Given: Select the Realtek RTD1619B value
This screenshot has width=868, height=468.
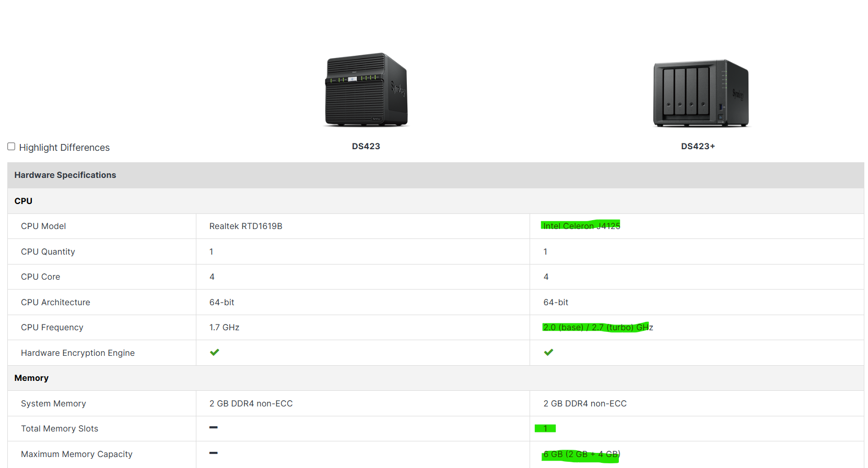Looking at the screenshot, I should [x=246, y=226].
